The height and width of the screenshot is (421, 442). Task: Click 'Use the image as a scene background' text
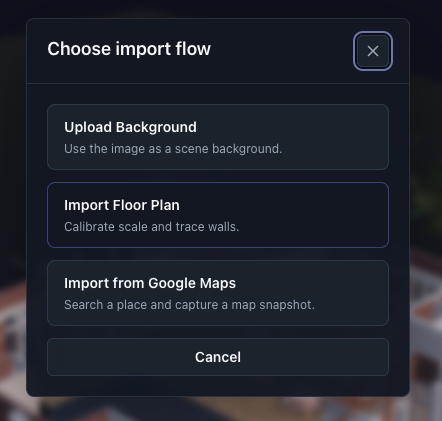tap(173, 149)
